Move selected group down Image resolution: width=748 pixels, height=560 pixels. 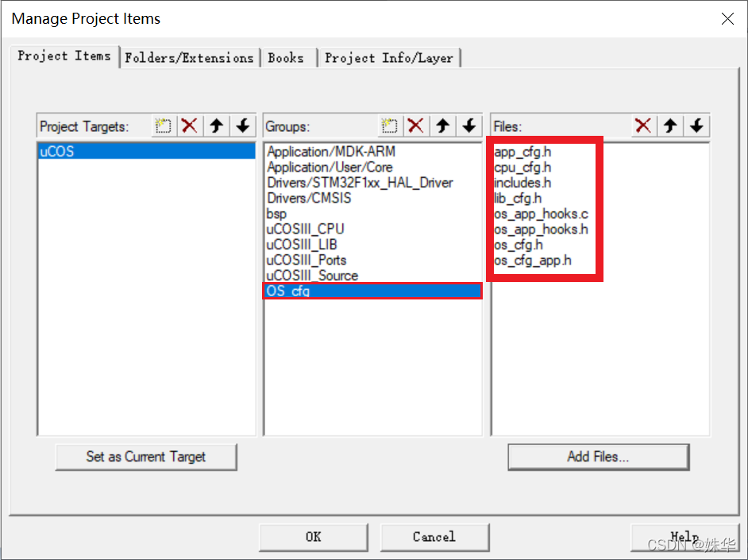point(469,126)
